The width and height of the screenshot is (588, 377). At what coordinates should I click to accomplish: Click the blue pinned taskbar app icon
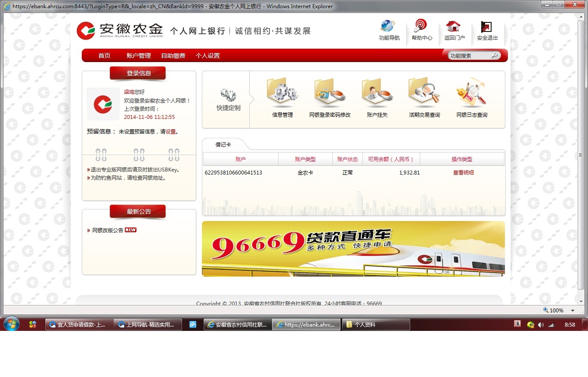(193, 324)
